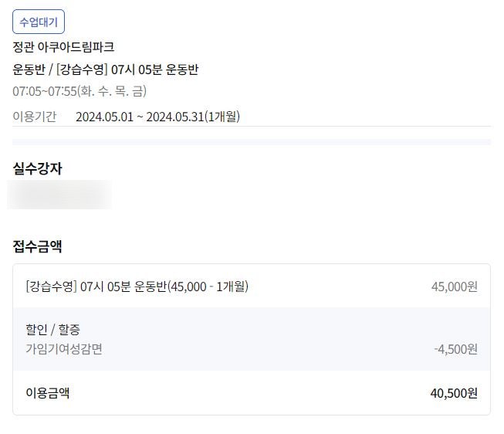
Task: Click the (화. 수. 목. 금) weekday schedule text
Action: 111,92
